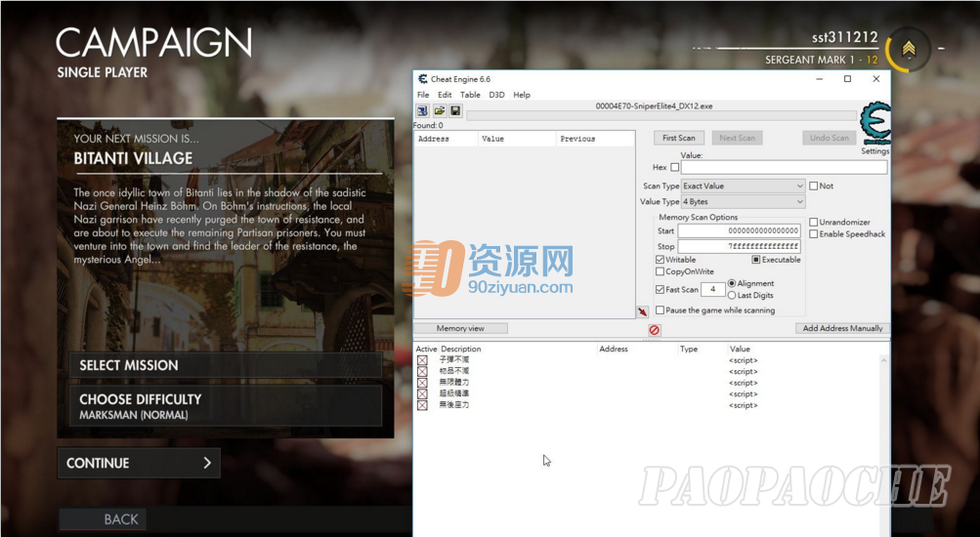The image size is (980, 537).
Task: Uncheck the Writable checkbox
Action: coord(660,260)
